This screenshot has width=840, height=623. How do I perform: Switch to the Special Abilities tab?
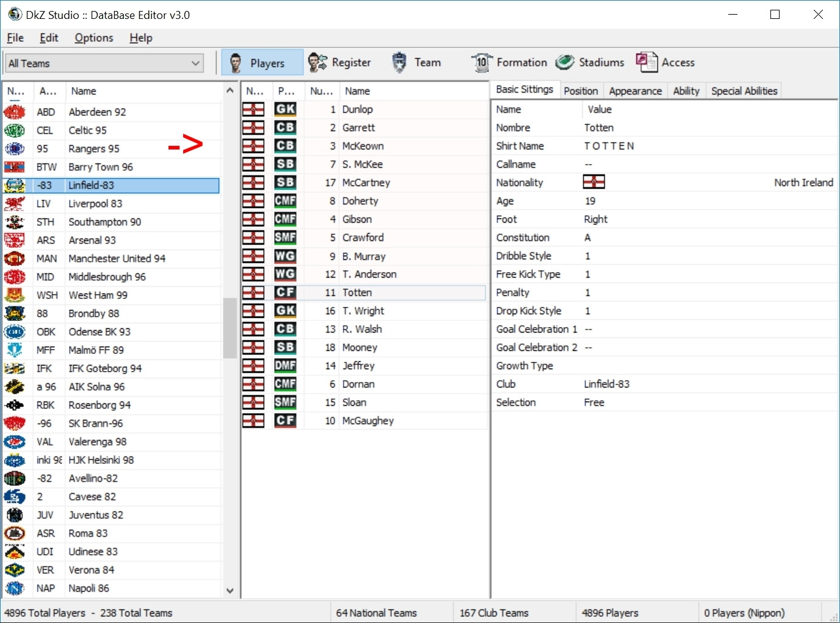744,91
